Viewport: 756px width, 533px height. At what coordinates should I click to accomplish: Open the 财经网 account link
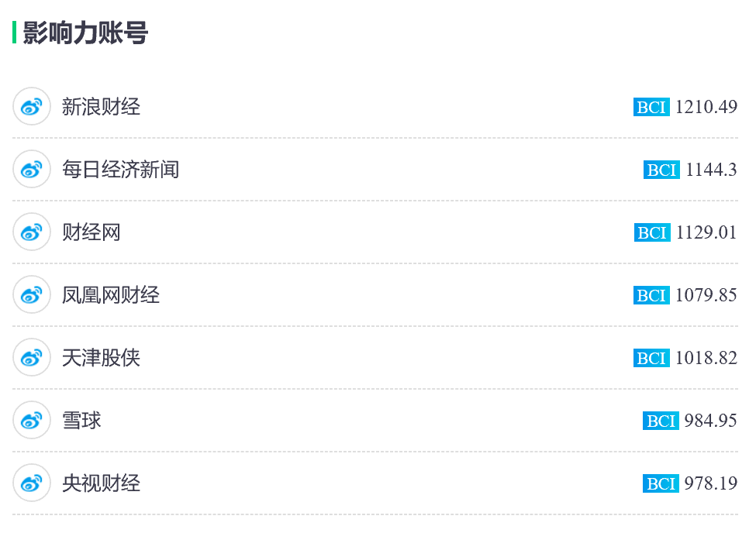[91, 232]
